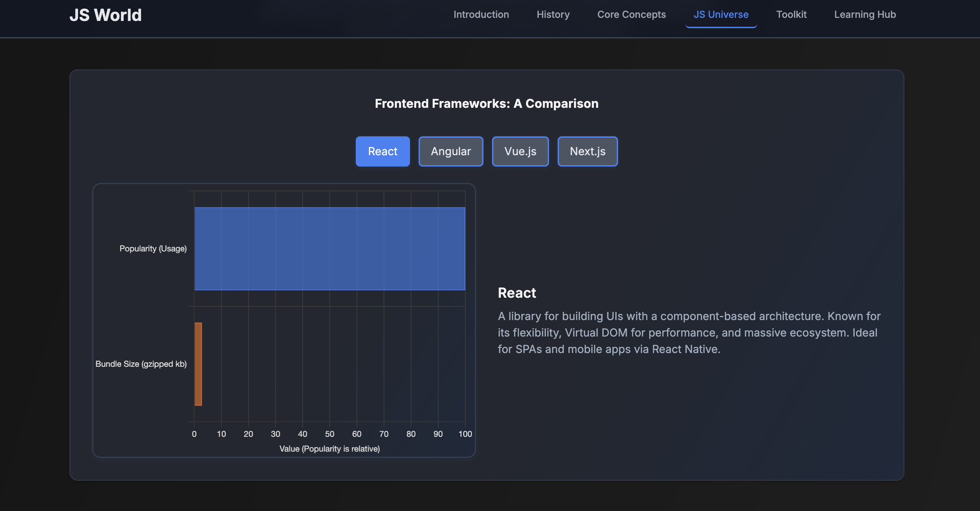
Task: Select the JS Universe nav tab
Action: pos(720,14)
